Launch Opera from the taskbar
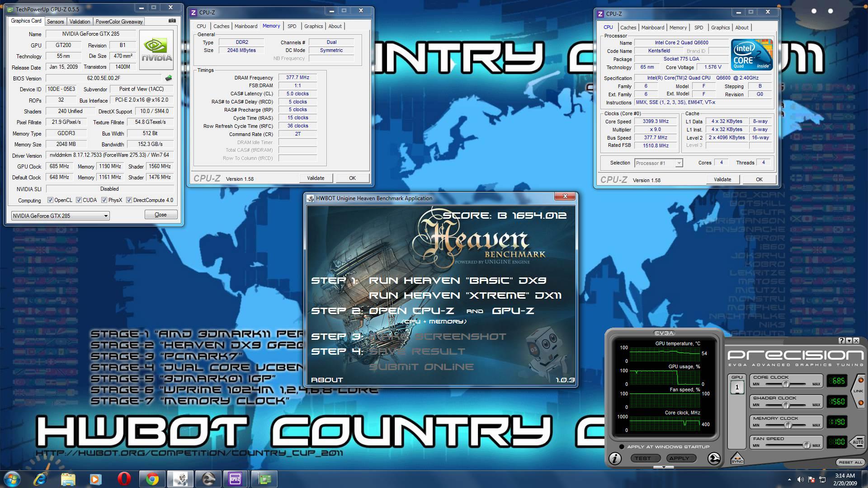The height and width of the screenshot is (488, 868). (x=124, y=479)
